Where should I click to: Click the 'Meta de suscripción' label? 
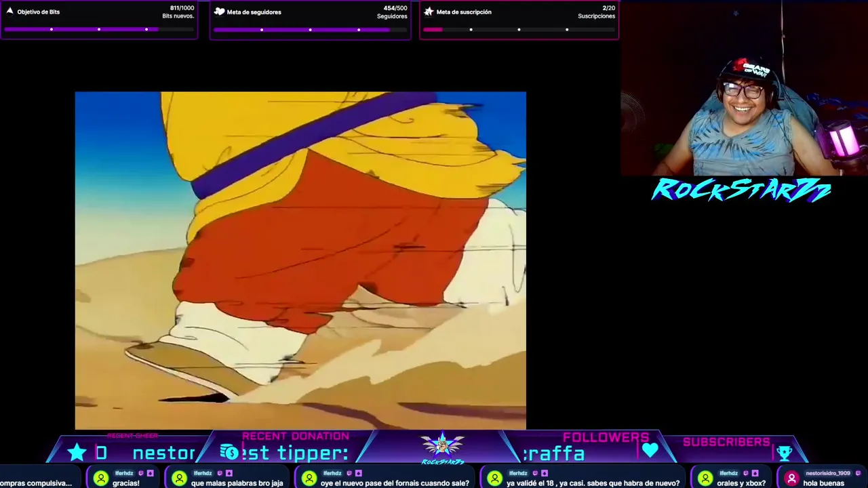[x=464, y=12]
